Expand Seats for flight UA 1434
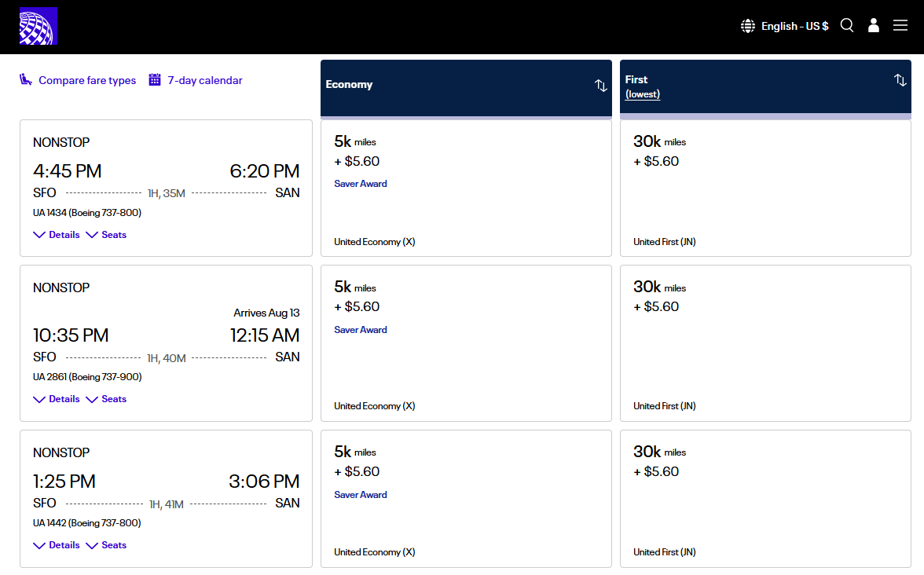924x575 pixels. 106,235
